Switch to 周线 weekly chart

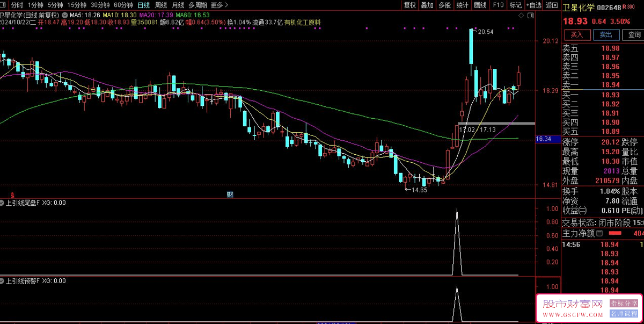[161, 5]
